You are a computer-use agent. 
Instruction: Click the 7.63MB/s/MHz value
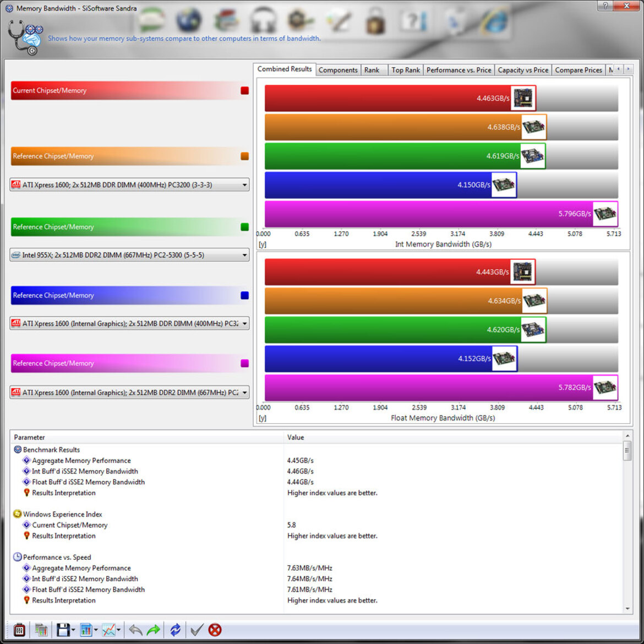coord(310,567)
